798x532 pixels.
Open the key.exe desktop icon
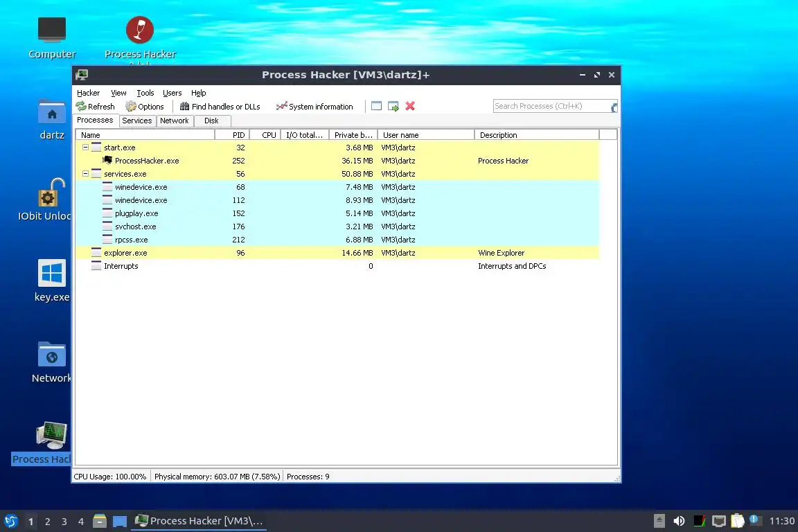click(x=52, y=281)
